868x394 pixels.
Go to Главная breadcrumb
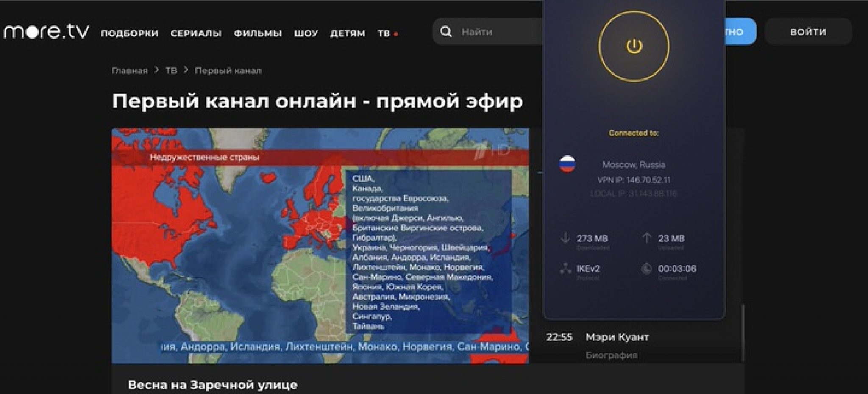(130, 70)
